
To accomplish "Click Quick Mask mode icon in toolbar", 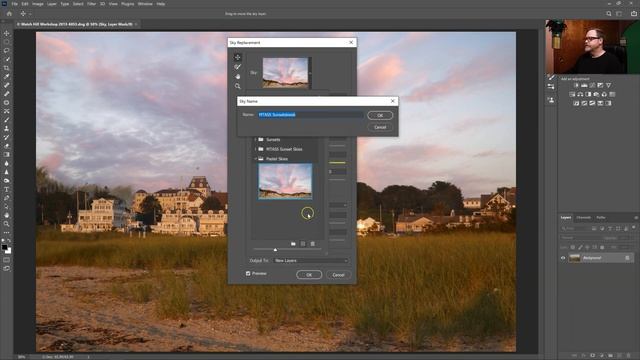I will 7,260.
